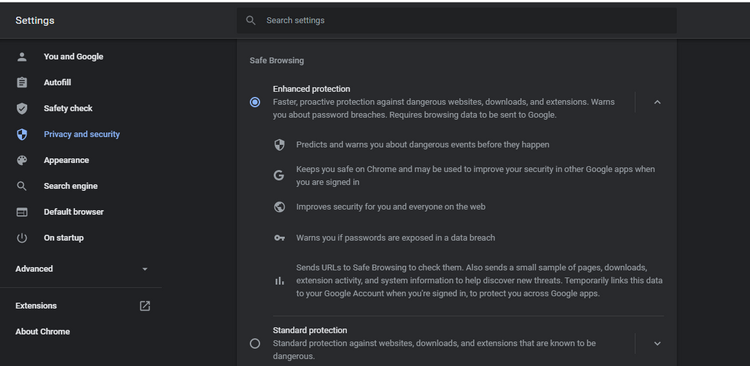750x366 pixels.
Task: Expand the Advanced section in sidebar
Action: 81,269
